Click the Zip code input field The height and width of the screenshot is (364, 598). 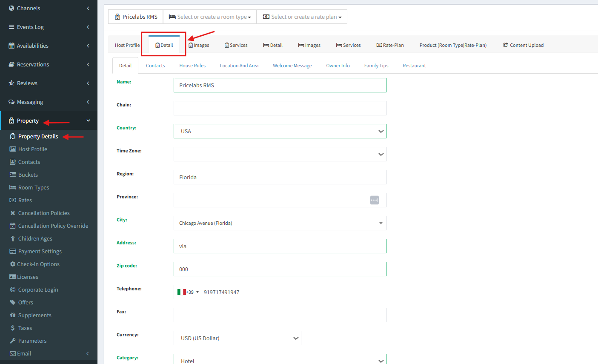point(280,269)
